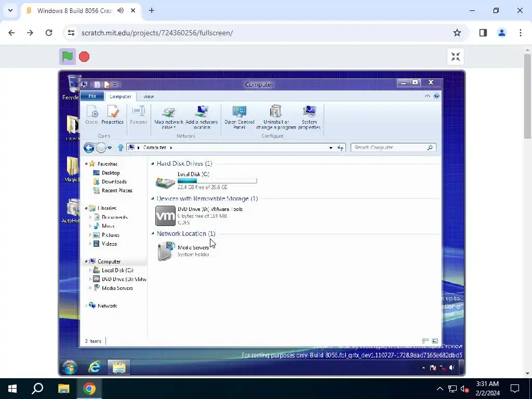Open Chrome's side panel icon

[x=483, y=33]
